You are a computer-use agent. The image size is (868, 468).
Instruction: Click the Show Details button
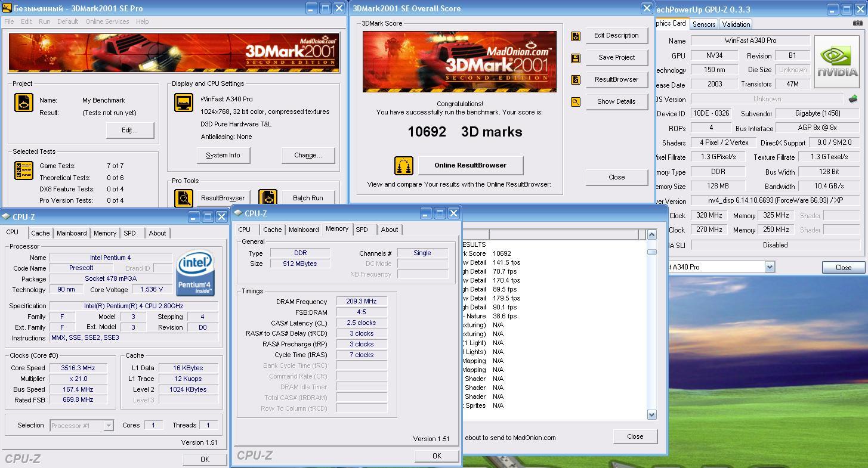pos(616,101)
